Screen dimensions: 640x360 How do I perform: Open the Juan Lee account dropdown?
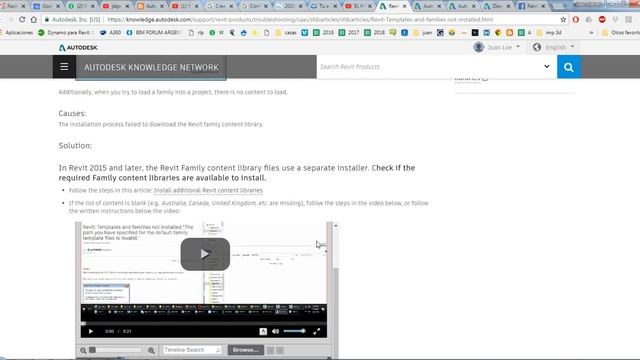pyautogui.click(x=504, y=47)
